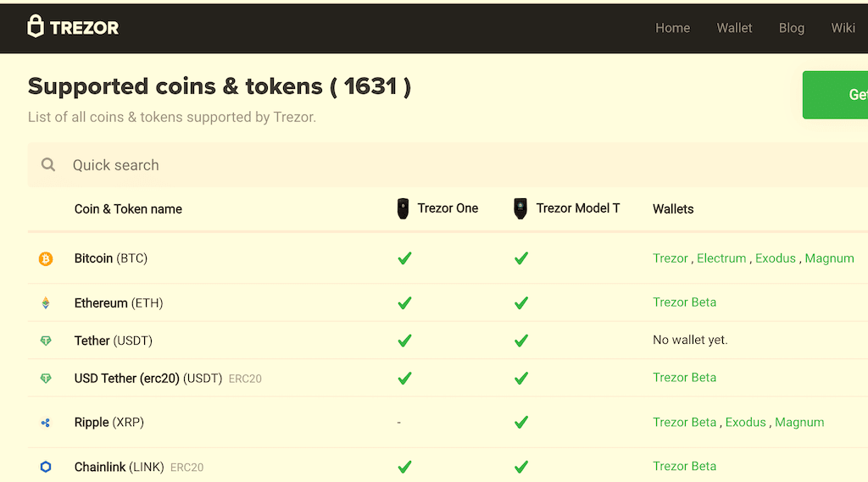Open Trezor Beta link for USD Tether (erc20)
This screenshot has height=482, width=868.
point(684,378)
